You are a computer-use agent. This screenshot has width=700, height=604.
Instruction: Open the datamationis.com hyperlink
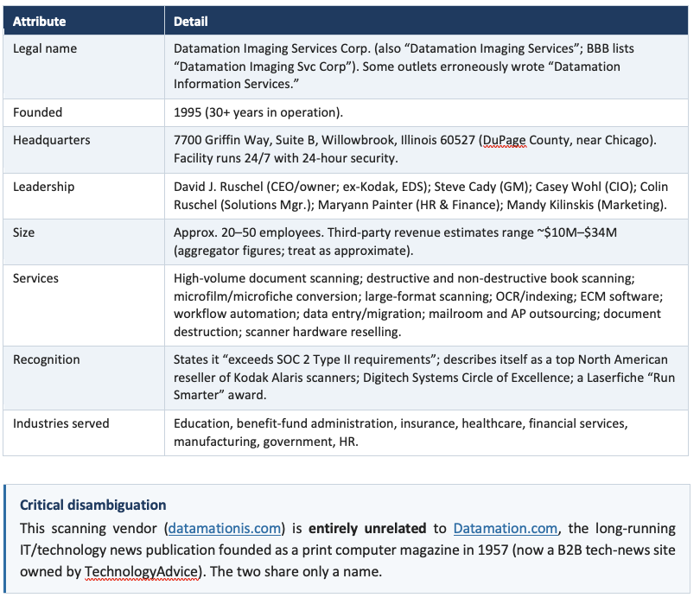225,529
